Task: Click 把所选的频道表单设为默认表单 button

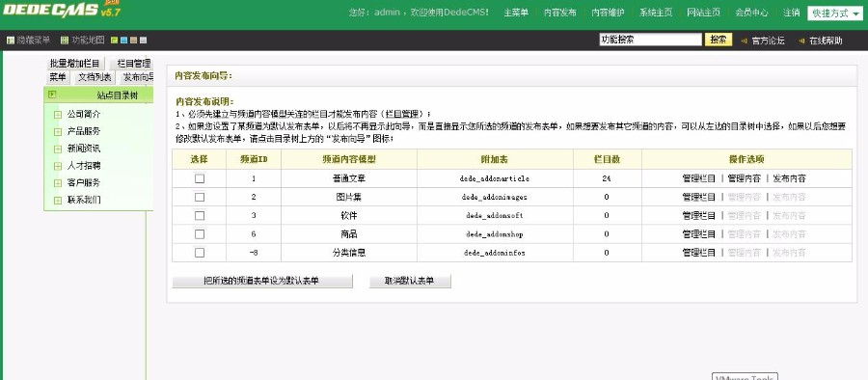Action: click(x=262, y=281)
